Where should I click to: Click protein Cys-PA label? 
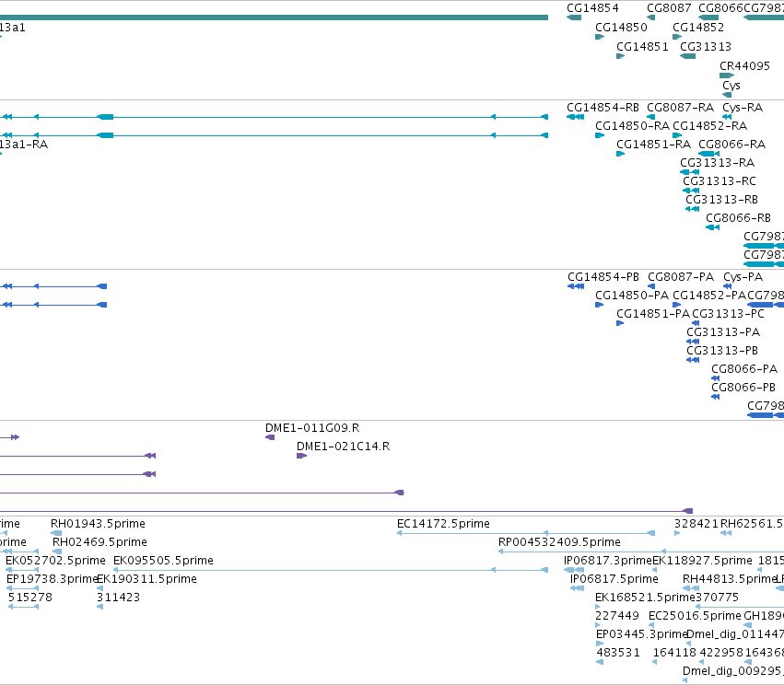click(743, 277)
